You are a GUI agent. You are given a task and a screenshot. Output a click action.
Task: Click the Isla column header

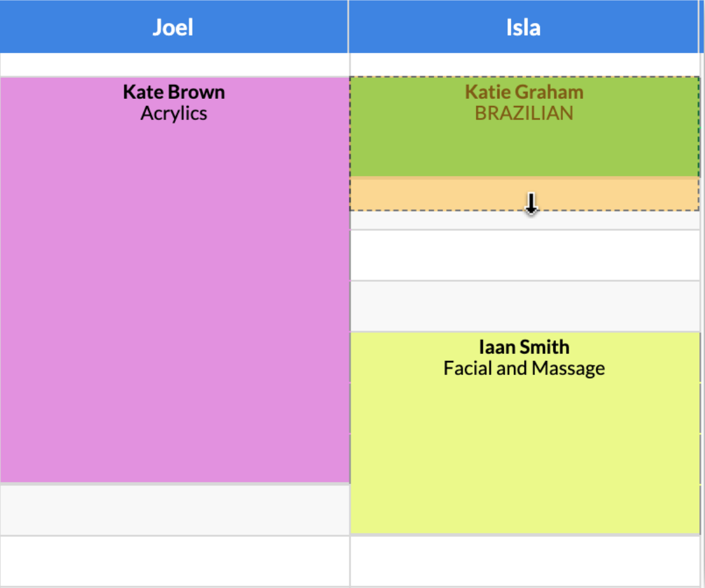[x=523, y=27]
